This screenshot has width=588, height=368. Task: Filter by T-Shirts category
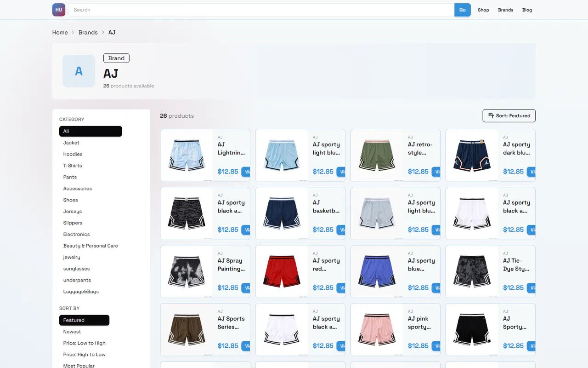(x=73, y=166)
